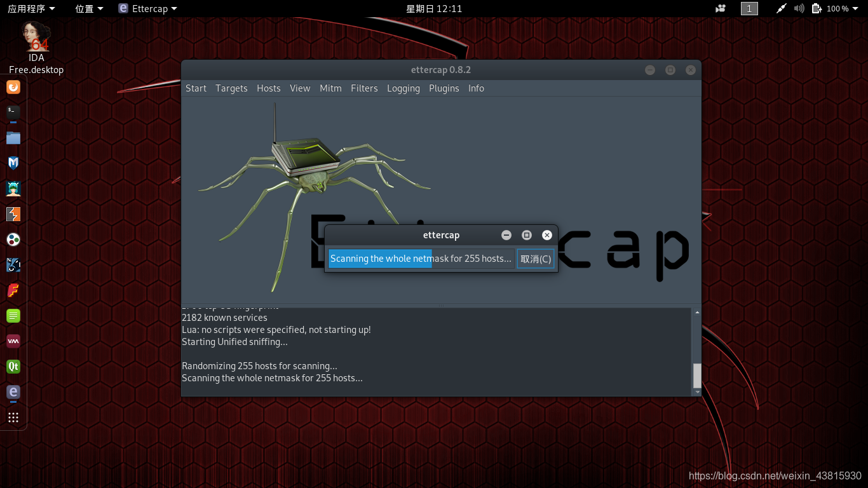This screenshot has height=488, width=868.
Task: Click the volume speaker icon
Action: point(799,8)
